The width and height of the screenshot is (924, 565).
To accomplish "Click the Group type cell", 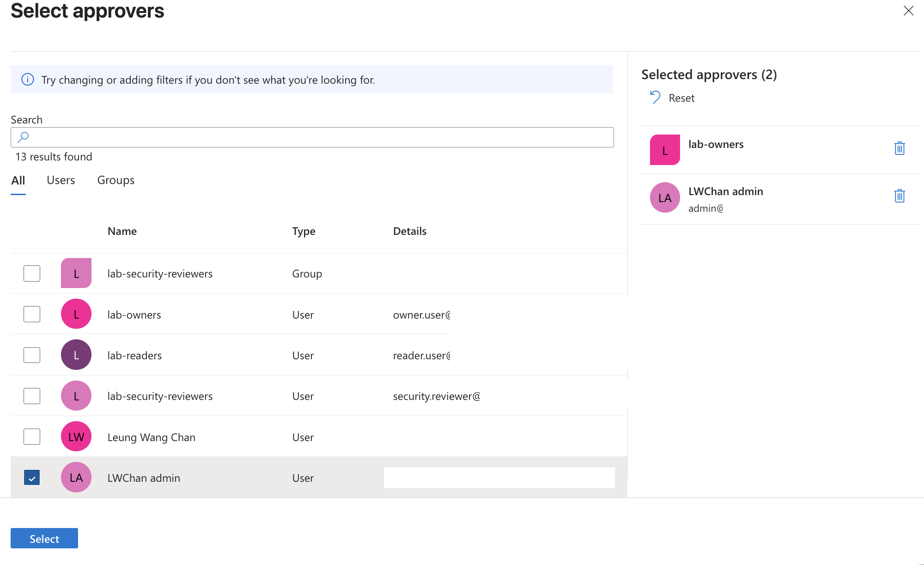I will (307, 274).
